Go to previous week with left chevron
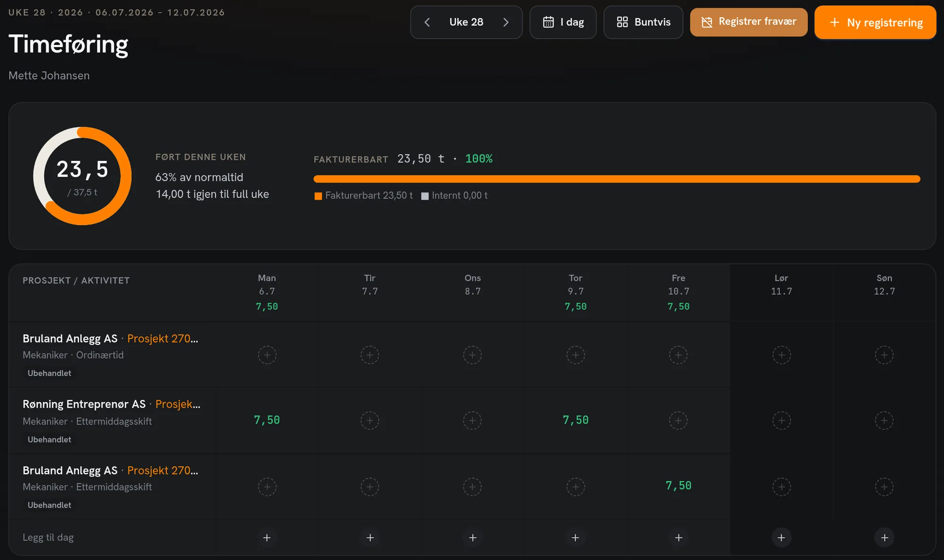Screen dimensions: 944x560 point(427,22)
